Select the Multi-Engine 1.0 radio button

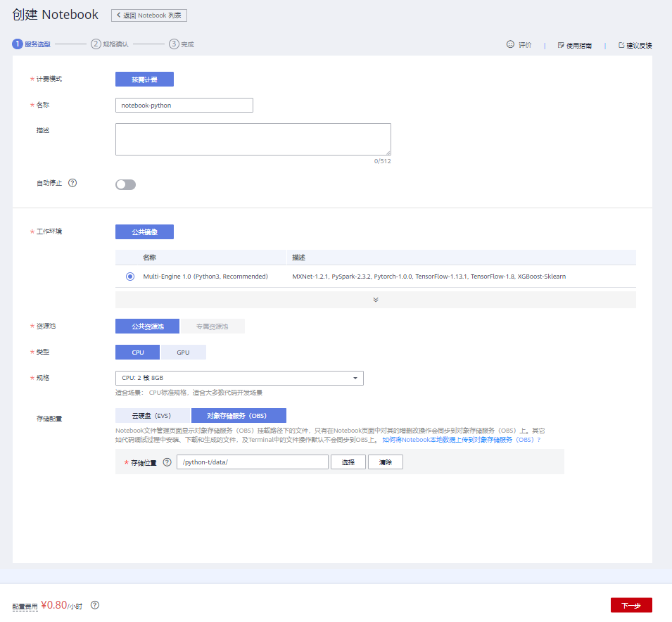(130, 277)
